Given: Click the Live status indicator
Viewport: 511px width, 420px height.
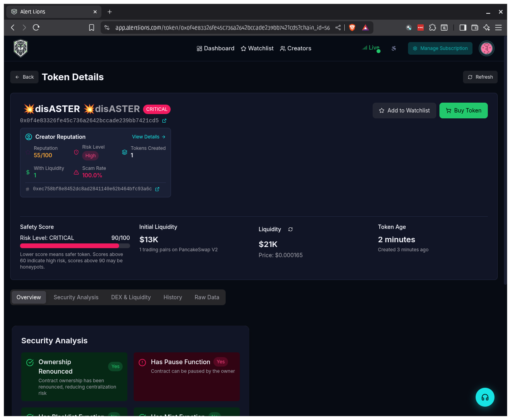Looking at the screenshot, I should pyautogui.click(x=371, y=47).
